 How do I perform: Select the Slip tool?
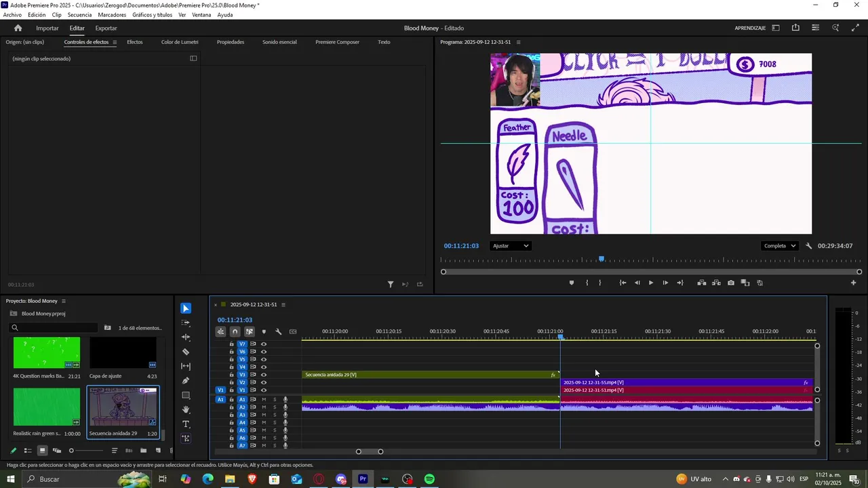click(x=186, y=366)
